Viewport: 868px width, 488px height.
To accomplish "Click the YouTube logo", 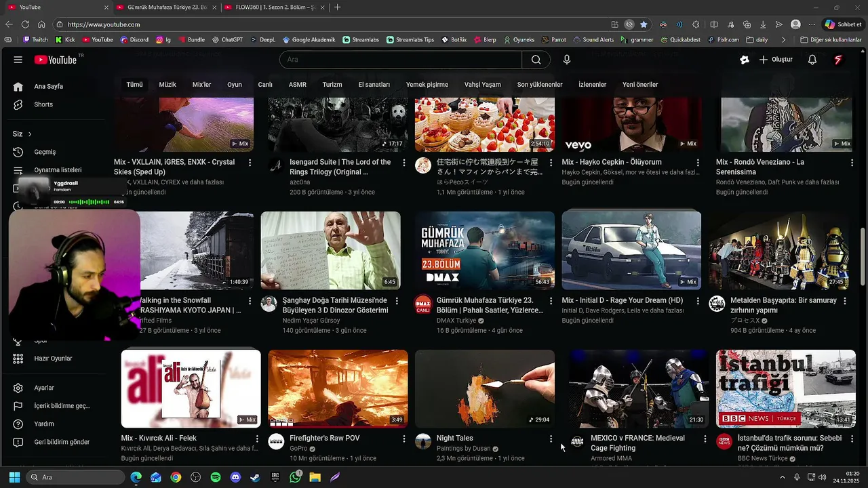I will pyautogui.click(x=56, y=60).
